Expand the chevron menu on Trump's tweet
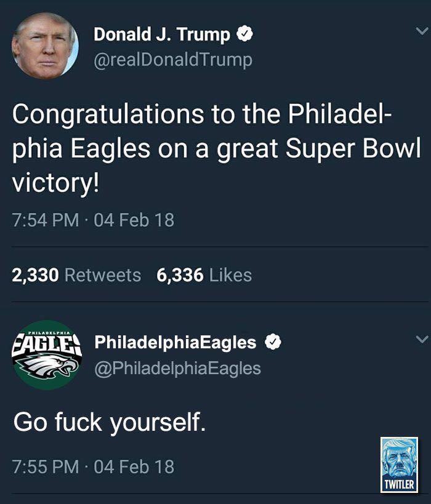The height and width of the screenshot is (504, 431). (421, 31)
